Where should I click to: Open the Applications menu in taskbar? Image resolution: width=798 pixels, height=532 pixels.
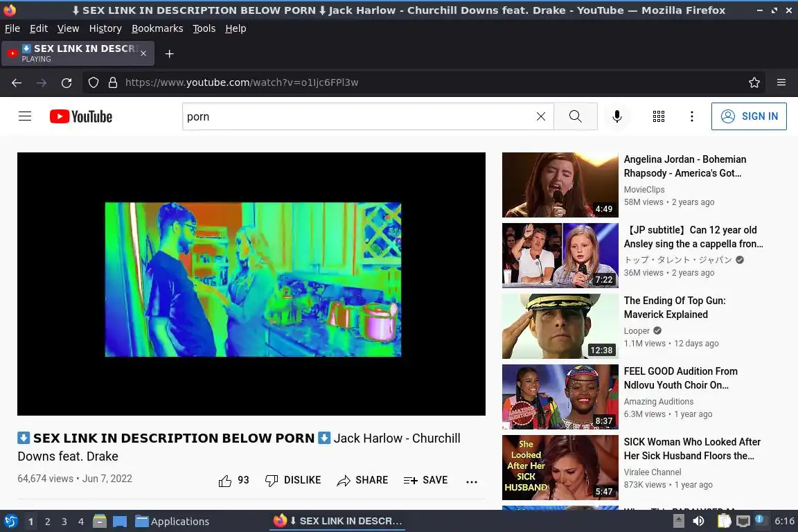(x=172, y=522)
